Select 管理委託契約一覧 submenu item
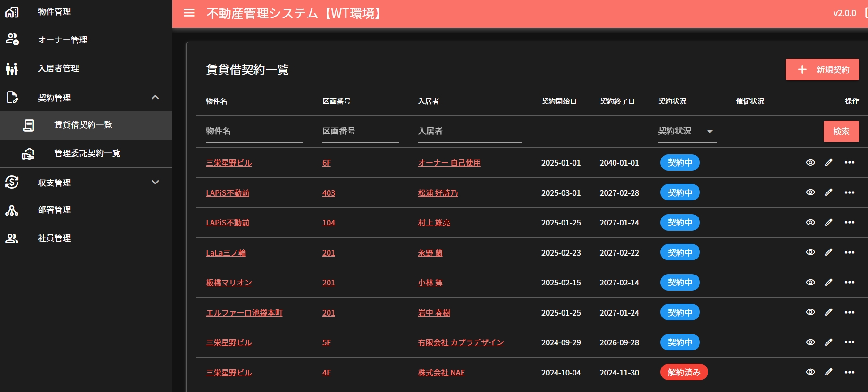The width and height of the screenshot is (868, 392). point(86,153)
